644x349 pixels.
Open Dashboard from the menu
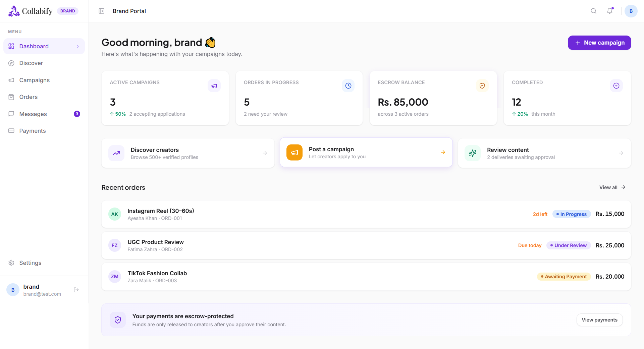coord(44,46)
